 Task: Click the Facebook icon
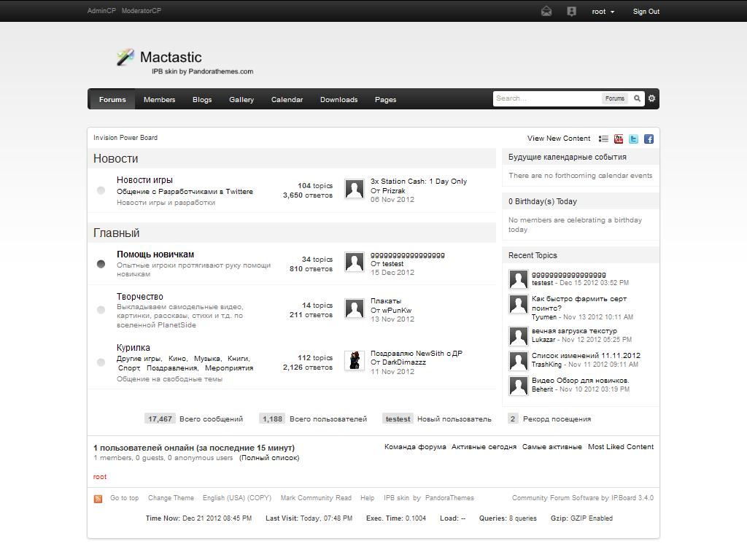click(649, 139)
